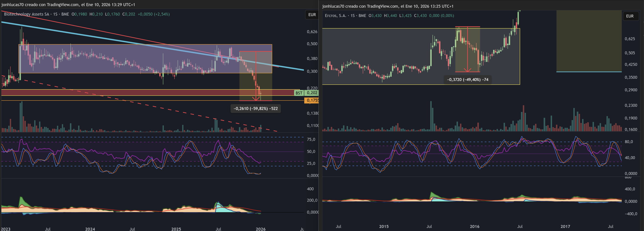
Task: Click the 2024 label on the time axis
Action: tap(90, 229)
